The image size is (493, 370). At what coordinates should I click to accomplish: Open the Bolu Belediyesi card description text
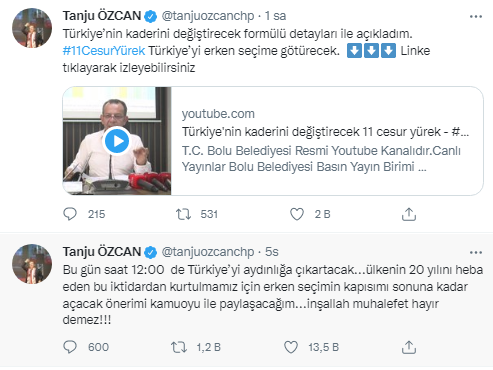[321, 159]
